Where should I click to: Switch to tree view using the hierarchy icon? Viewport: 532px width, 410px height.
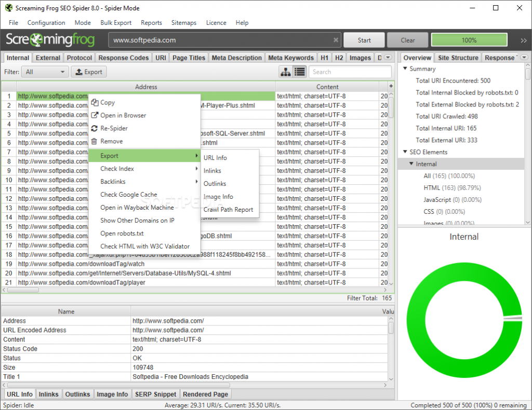pyautogui.click(x=285, y=72)
